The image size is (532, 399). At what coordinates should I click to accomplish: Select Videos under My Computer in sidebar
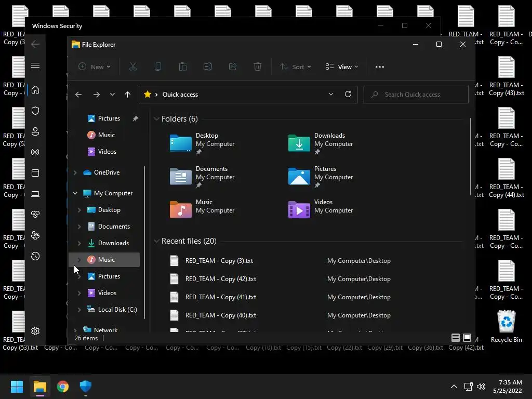click(104, 293)
